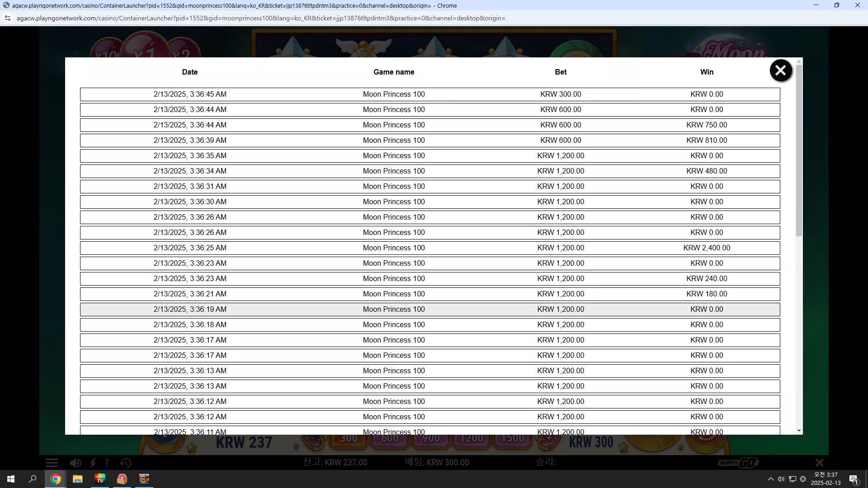Image resolution: width=868 pixels, height=488 pixels.
Task: Open network settings tray icon
Action: (x=793, y=479)
